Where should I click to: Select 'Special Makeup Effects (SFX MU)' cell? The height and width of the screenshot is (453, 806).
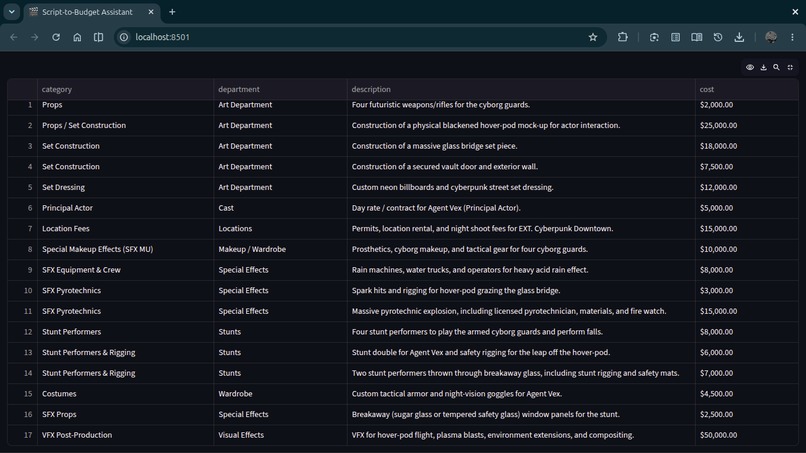(125, 249)
